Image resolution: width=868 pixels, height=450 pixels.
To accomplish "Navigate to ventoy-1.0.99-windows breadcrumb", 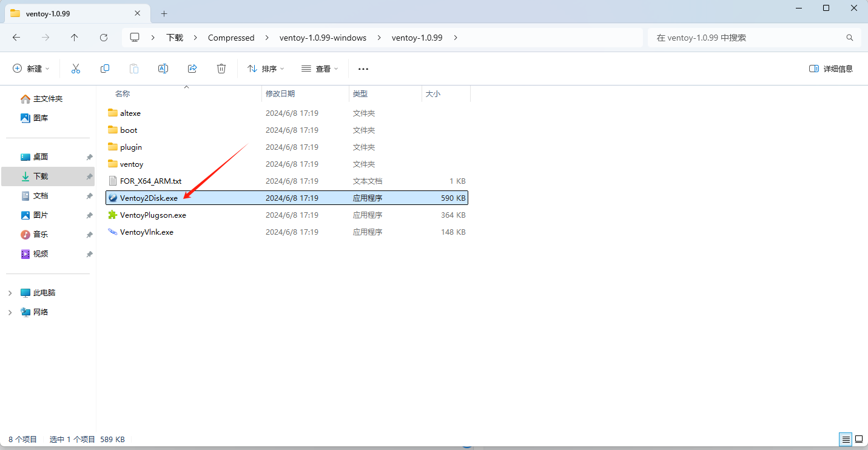I will click(323, 38).
